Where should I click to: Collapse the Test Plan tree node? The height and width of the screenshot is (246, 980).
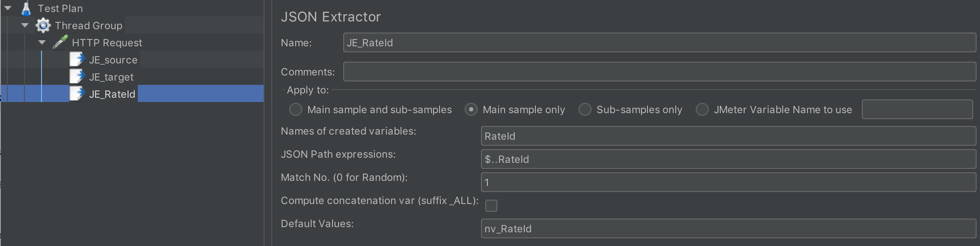8,8
